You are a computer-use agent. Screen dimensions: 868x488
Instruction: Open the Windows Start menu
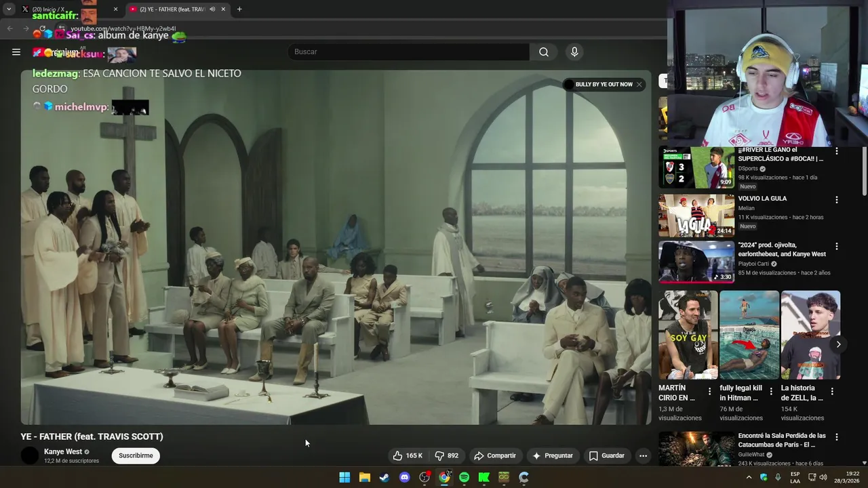[344, 477]
